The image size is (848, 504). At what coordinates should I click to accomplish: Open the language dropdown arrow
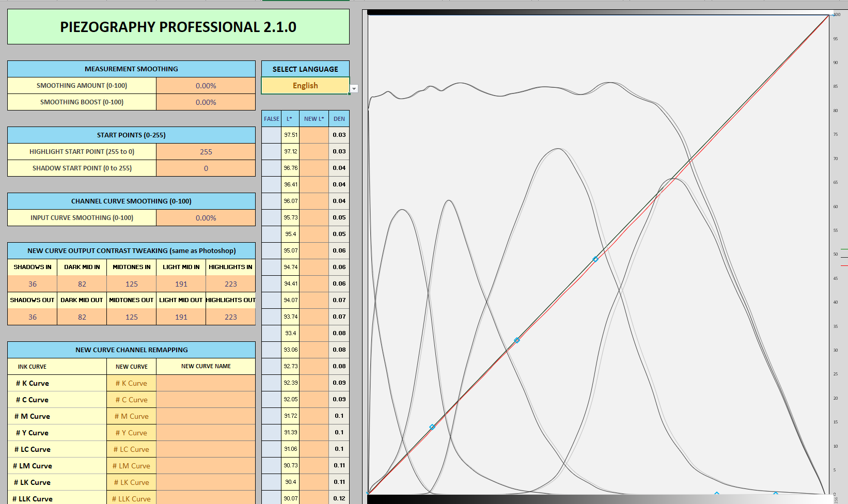click(354, 89)
